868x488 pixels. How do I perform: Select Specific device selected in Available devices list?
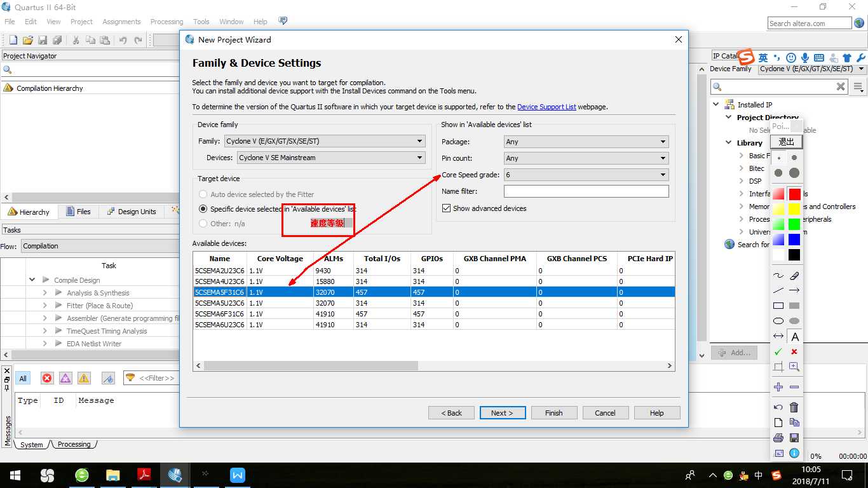click(x=203, y=208)
